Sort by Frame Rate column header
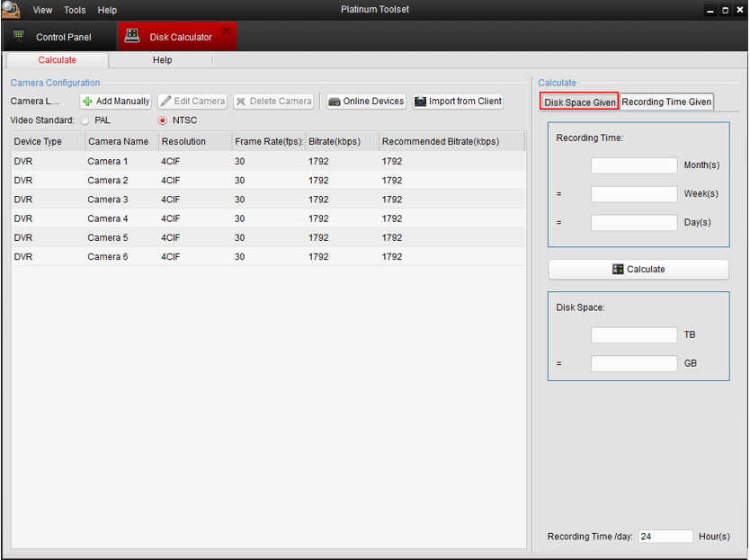 [268, 142]
